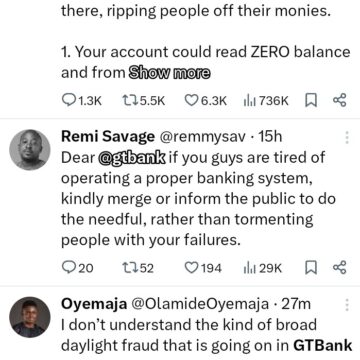Open more options menu on Oyemaja's tweet
This screenshot has height=360, width=360.
pos(347,305)
